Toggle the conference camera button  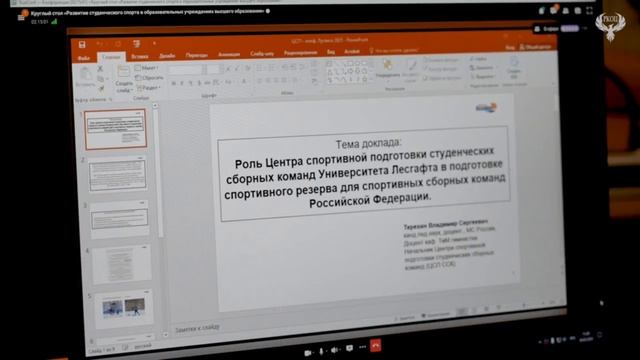[x=308, y=353]
